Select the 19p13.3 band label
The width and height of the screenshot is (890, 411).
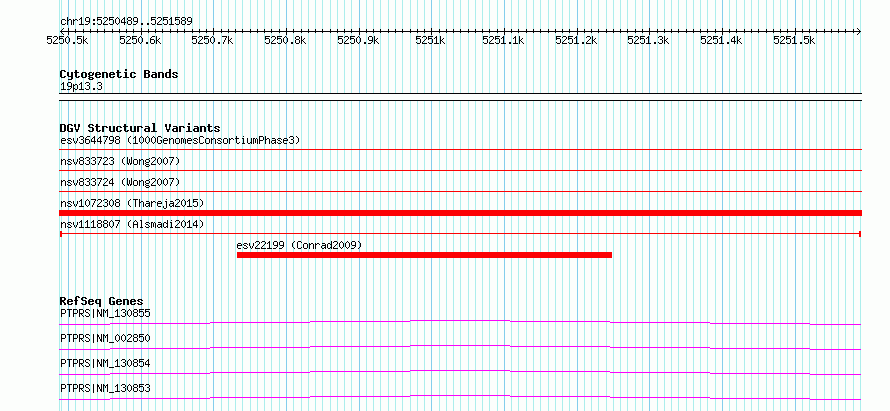tap(81, 86)
